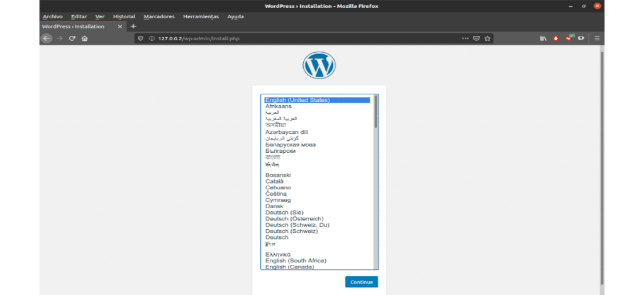The width and height of the screenshot is (644, 295).
Task: Select Català language
Action: coord(319,181)
